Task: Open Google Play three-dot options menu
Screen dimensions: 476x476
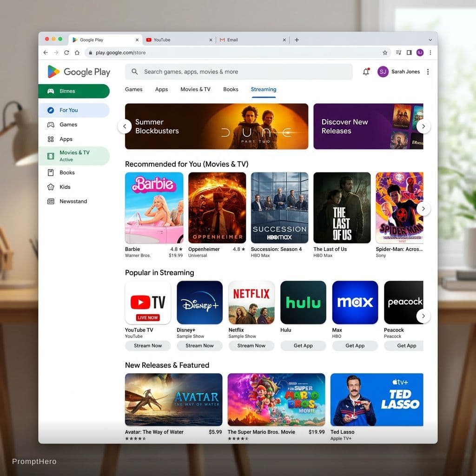Action: pos(428,72)
